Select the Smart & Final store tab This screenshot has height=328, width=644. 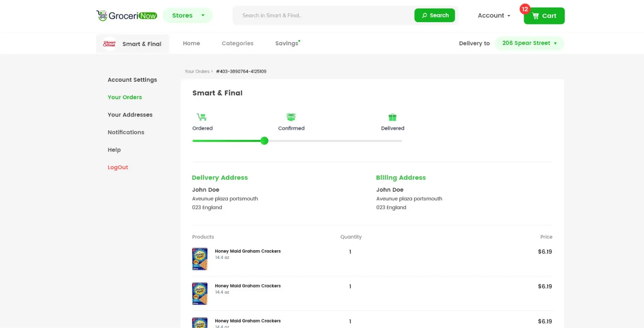pyautogui.click(x=133, y=43)
